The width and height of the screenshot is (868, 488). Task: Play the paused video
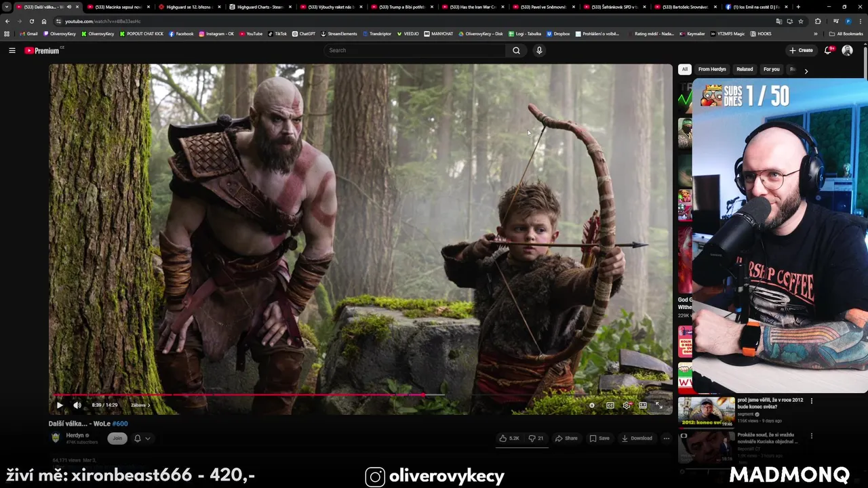click(59, 405)
